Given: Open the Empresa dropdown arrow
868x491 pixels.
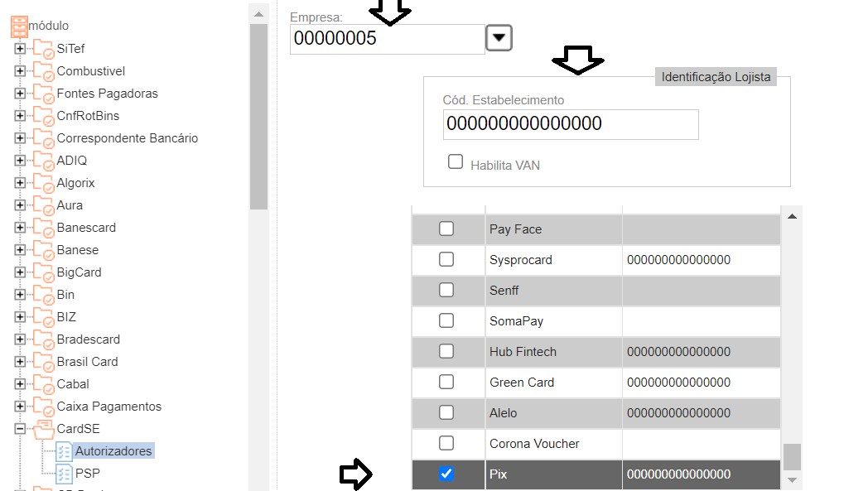Looking at the screenshot, I should (499, 38).
